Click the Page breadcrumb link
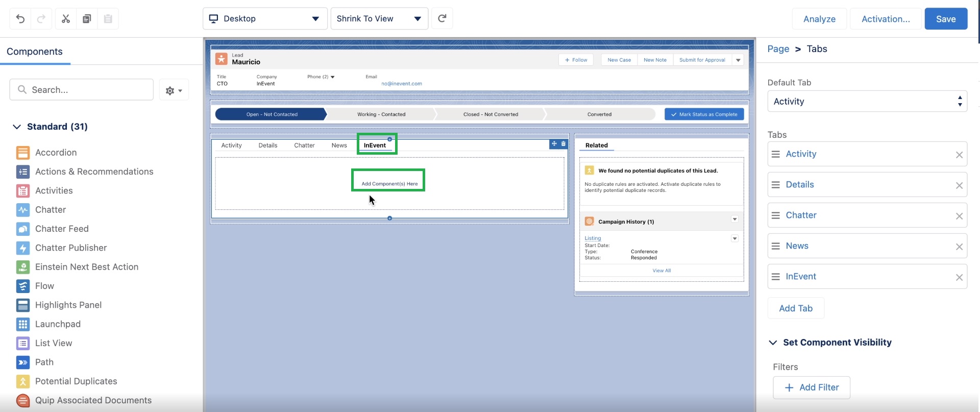The height and width of the screenshot is (412, 980). click(778, 49)
